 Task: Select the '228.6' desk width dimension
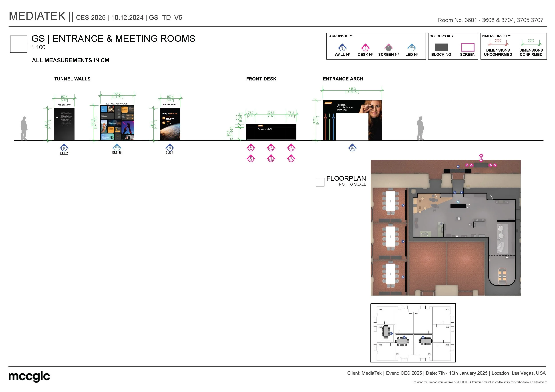click(271, 113)
